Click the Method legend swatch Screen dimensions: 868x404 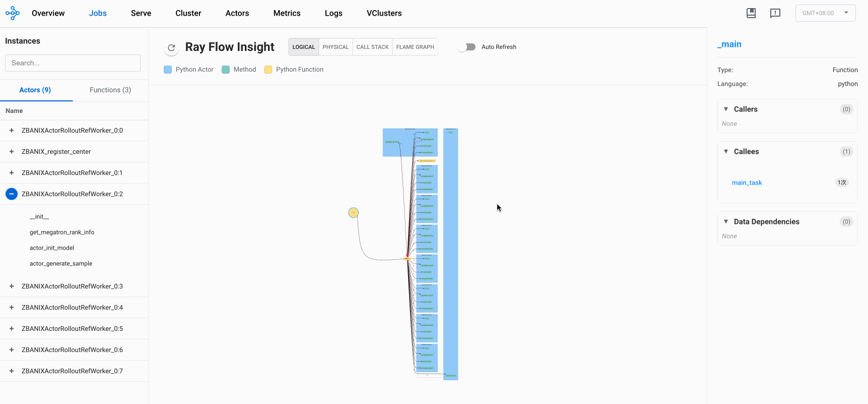(226, 70)
